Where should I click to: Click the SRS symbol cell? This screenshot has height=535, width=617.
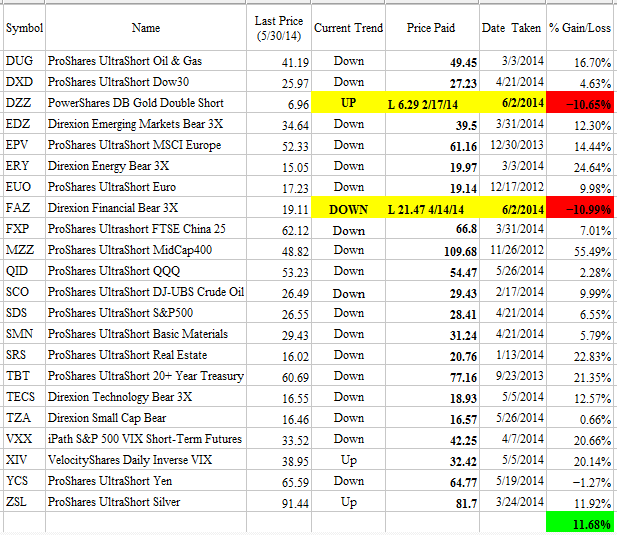tap(24, 354)
